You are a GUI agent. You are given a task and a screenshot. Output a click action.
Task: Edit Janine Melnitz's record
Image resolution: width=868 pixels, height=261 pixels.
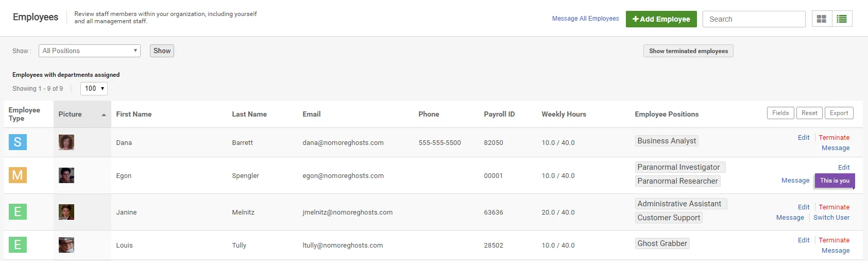[x=804, y=207]
